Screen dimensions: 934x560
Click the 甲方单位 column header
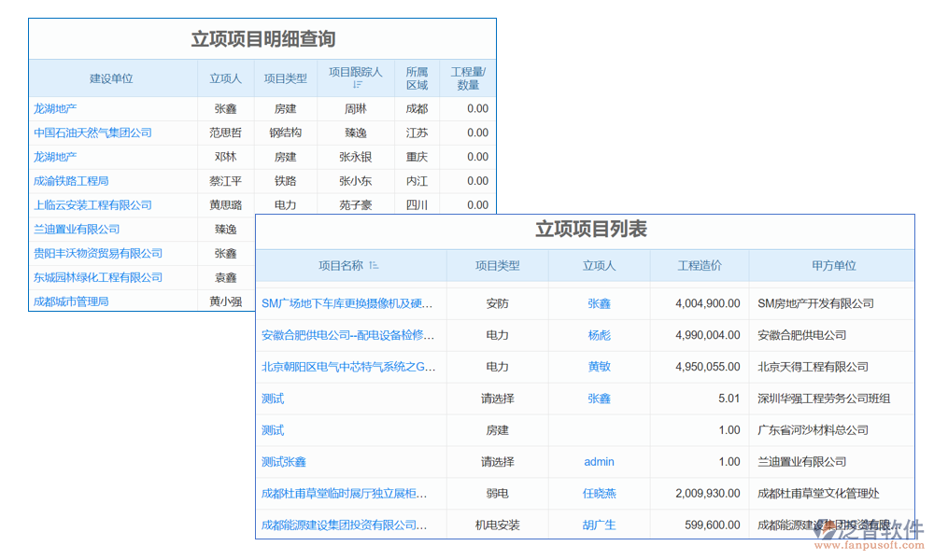pos(833,266)
